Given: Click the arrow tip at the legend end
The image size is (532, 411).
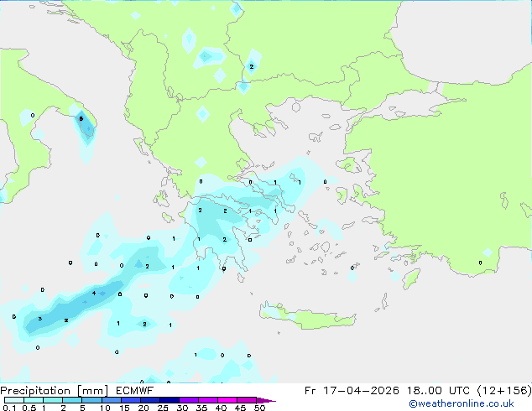Looking at the screenshot, I should (x=266, y=400).
